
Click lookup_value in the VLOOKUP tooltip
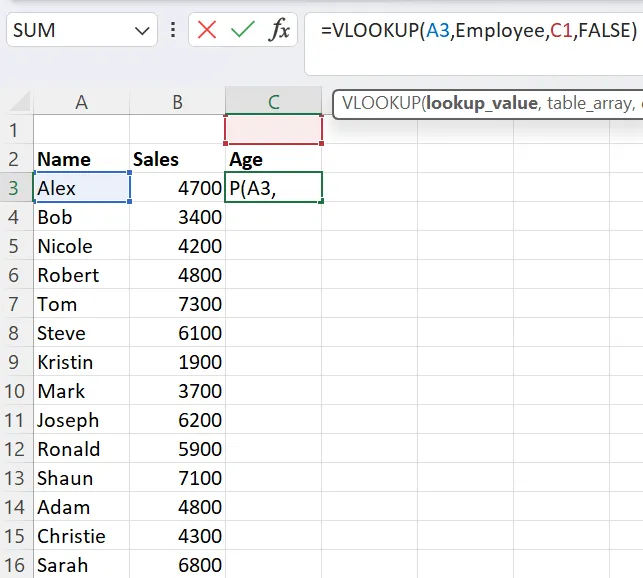pyautogui.click(x=481, y=103)
